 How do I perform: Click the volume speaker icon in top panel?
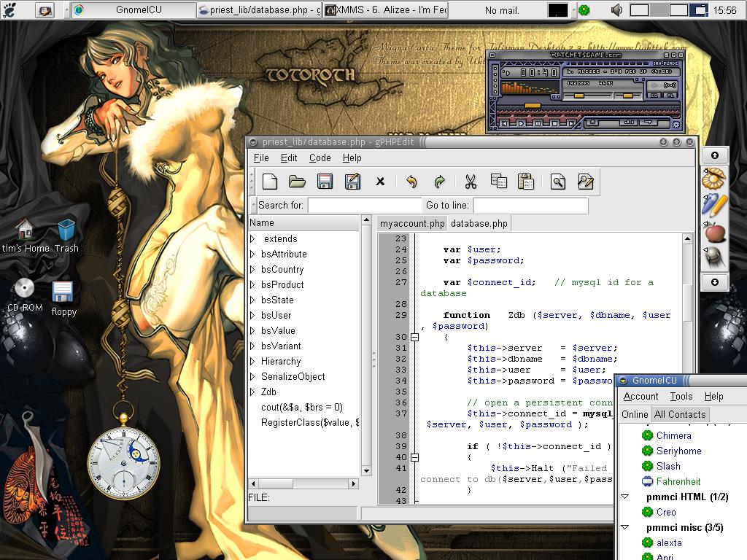[616, 10]
